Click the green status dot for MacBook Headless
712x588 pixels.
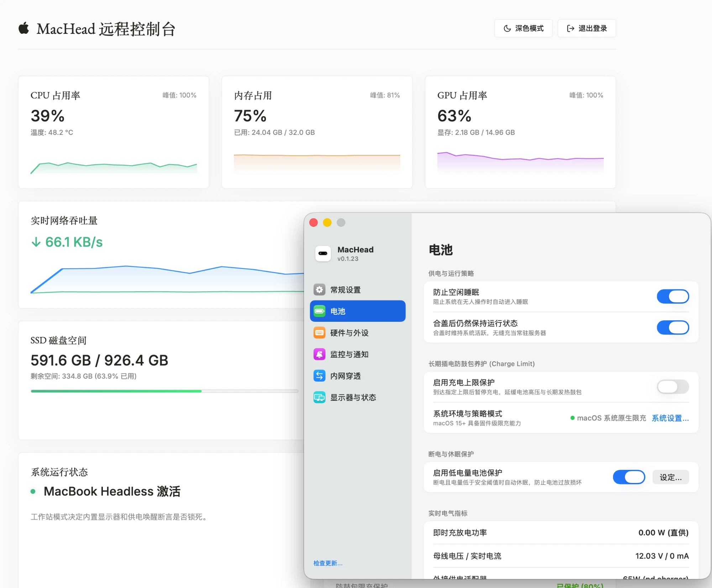click(33, 492)
